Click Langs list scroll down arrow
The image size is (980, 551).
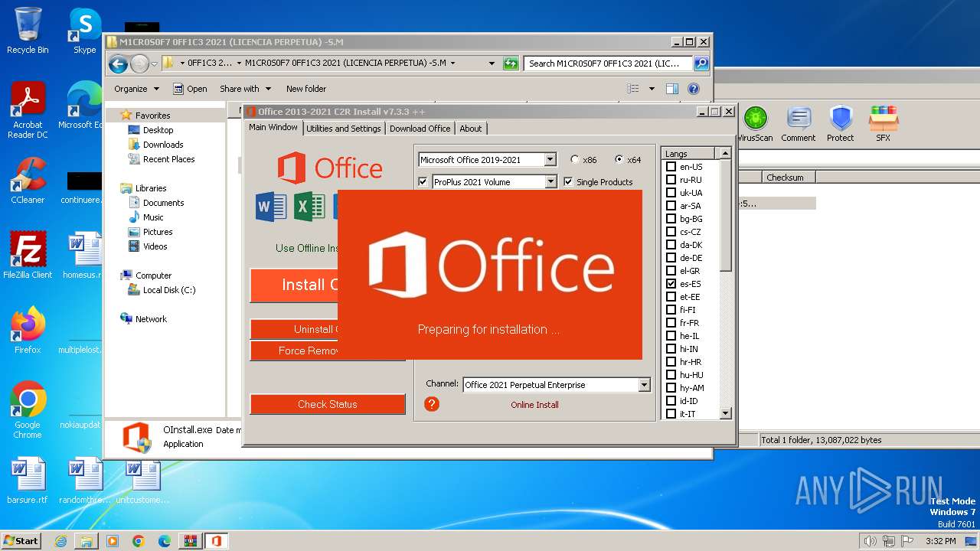(x=726, y=413)
